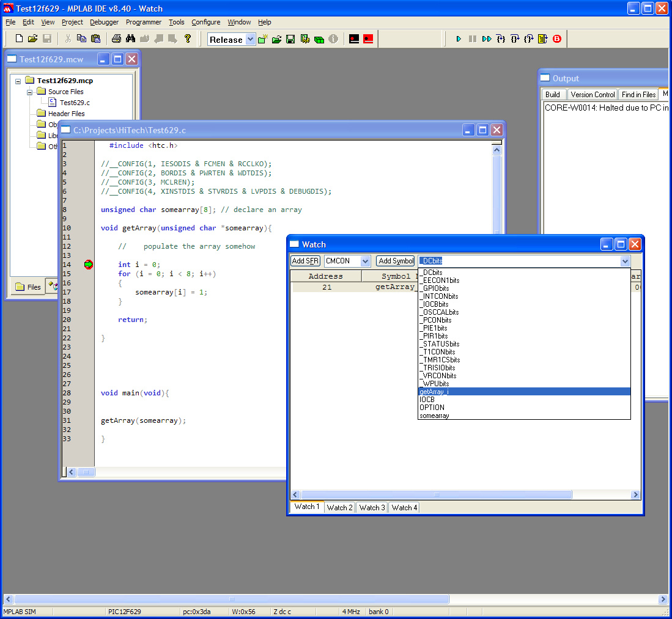Image resolution: width=672 pixels, height=619 pixels.
Task: Open build options toolbar icon
Action: 305,39
